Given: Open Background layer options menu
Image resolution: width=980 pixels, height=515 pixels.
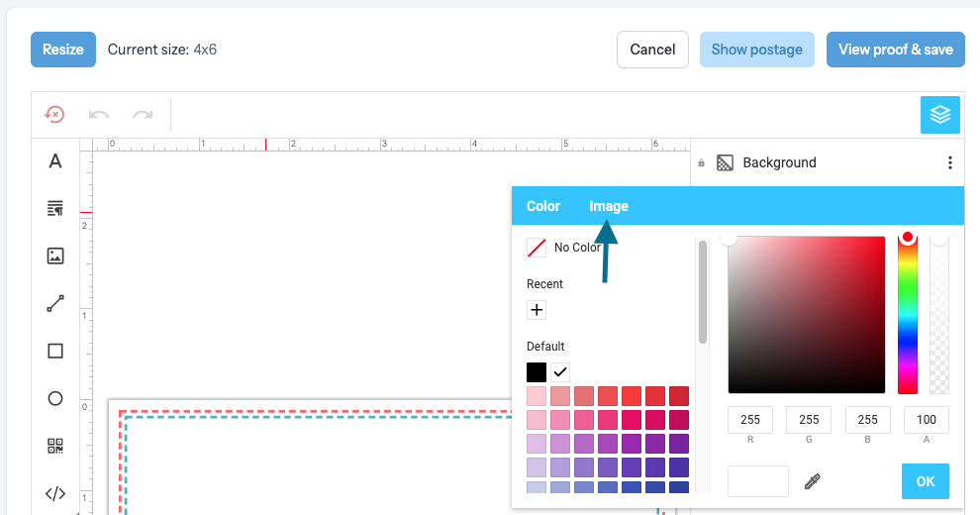Looking at the screenshot, I should pyautogui.click(x=950, y=162).
